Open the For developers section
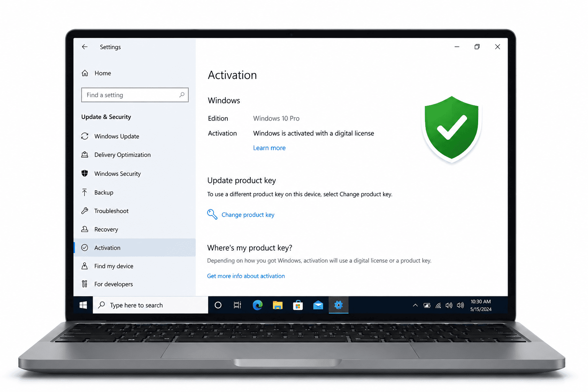This screenshot has width=588, height=392. 134,284
